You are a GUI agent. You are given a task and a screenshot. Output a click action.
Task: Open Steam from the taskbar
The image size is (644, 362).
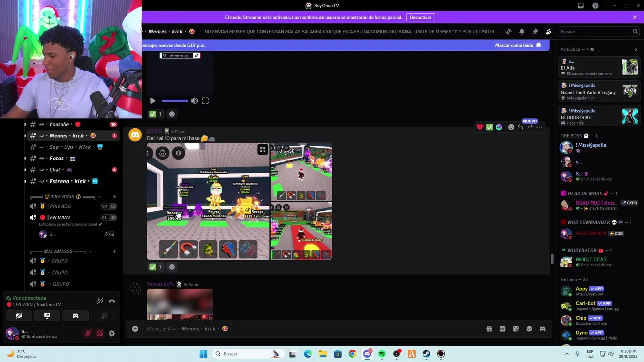coord(426,354)
